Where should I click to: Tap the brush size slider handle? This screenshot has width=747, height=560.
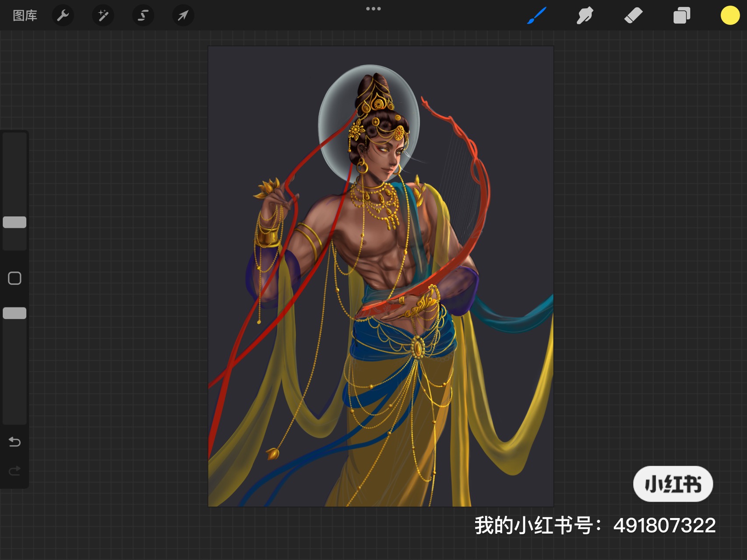(x=14, y=222)
